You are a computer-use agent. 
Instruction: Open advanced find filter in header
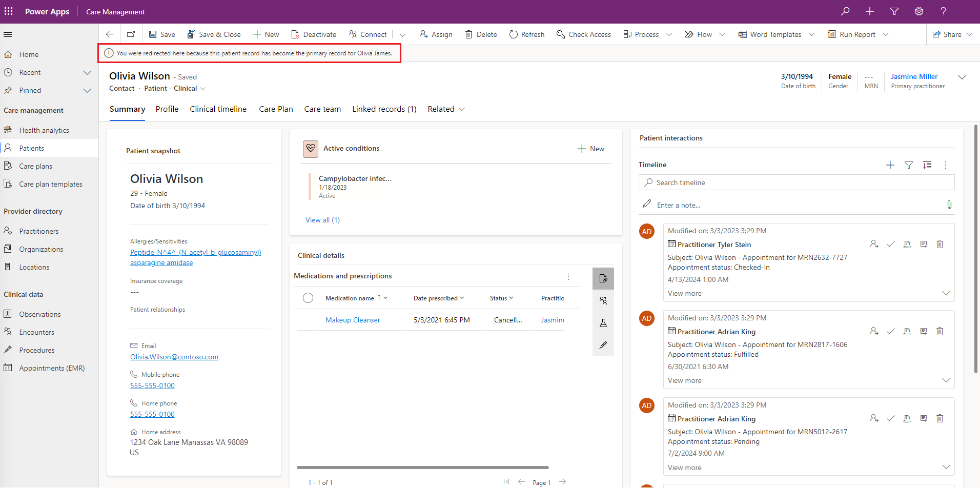(894, 11)
